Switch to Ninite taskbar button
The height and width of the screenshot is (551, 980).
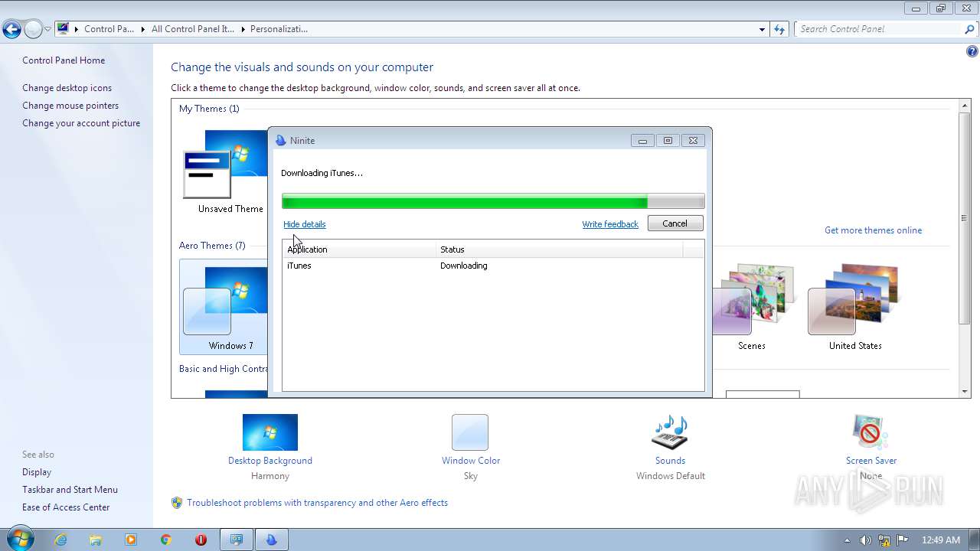[271, 540]
